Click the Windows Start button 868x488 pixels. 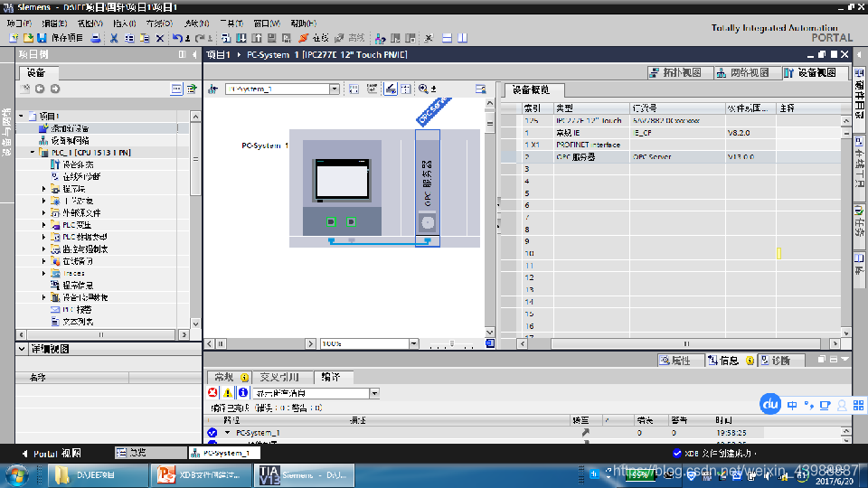(x=17, y=475)
